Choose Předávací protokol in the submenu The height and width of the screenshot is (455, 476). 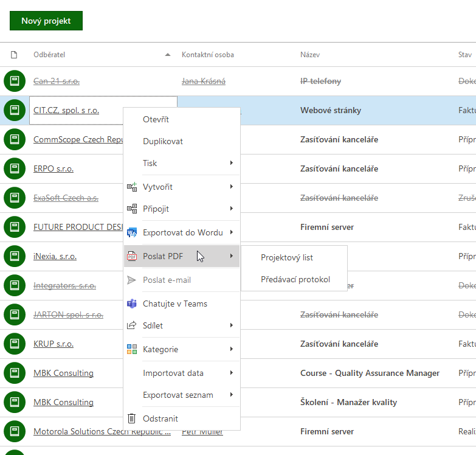294,279
